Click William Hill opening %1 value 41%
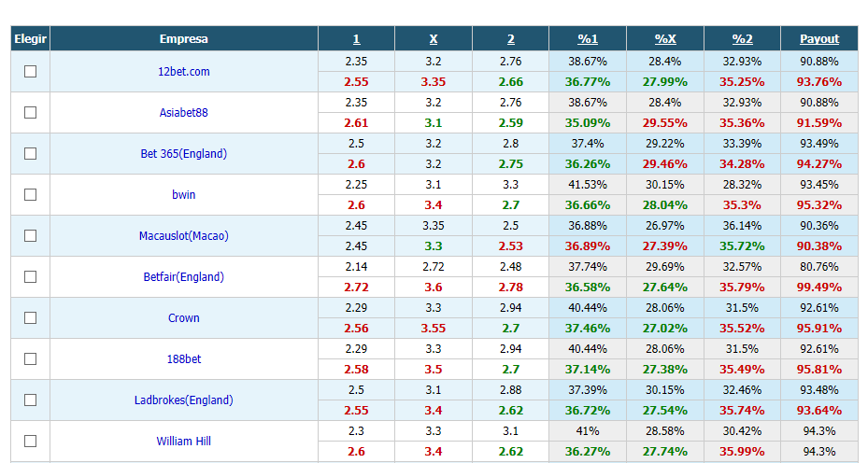Viewport: 868px width, 463px height. click(x=588, y=431)
